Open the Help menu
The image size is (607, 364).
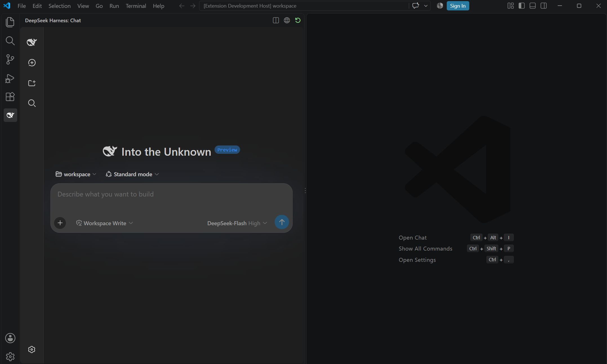click(x=159, y=6)
